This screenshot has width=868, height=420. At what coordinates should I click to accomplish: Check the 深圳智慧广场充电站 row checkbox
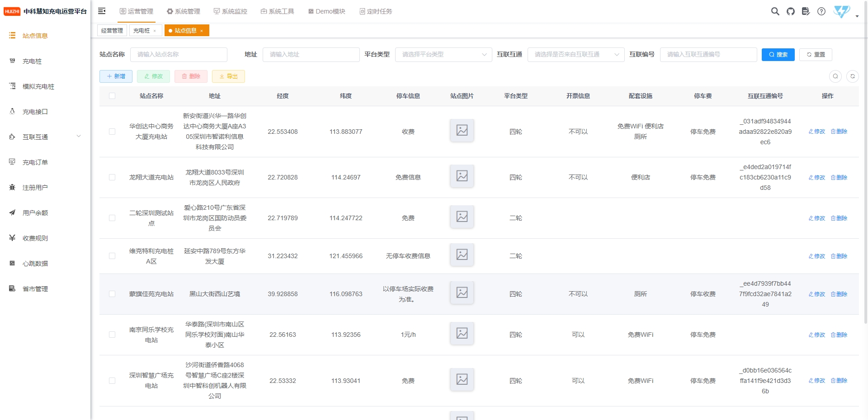(112, 381)
